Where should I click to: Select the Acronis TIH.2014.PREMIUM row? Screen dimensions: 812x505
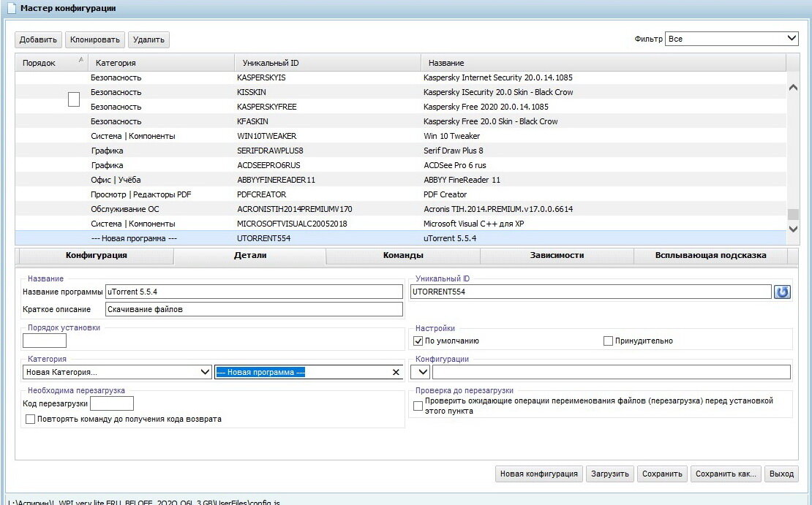tap(400, 209)
